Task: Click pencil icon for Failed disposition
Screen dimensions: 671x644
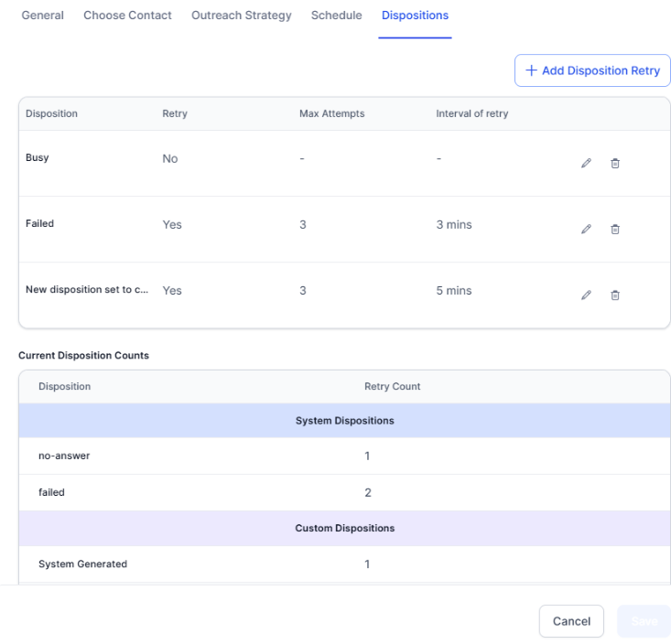Action: (x=586, y=229)
